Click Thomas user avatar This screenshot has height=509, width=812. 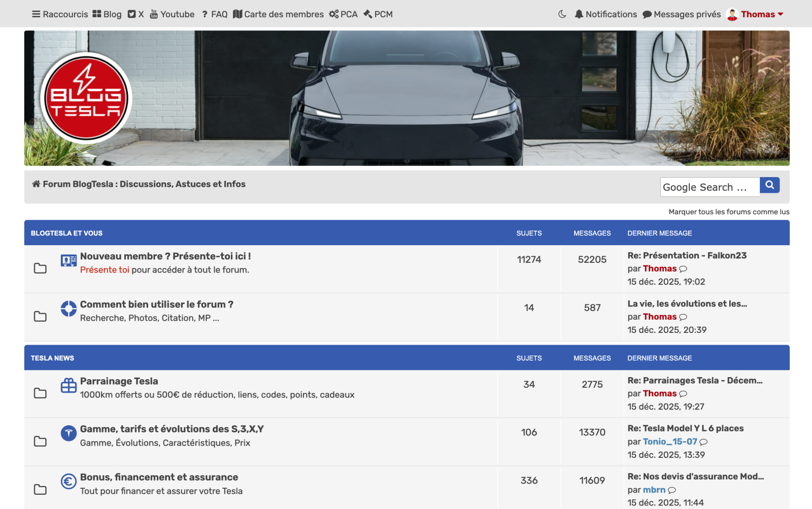(x=732, y=14)
